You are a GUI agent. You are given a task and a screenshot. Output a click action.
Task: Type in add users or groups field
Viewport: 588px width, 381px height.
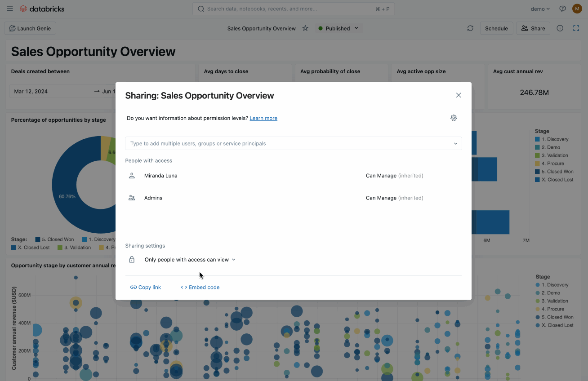[288, 143]
